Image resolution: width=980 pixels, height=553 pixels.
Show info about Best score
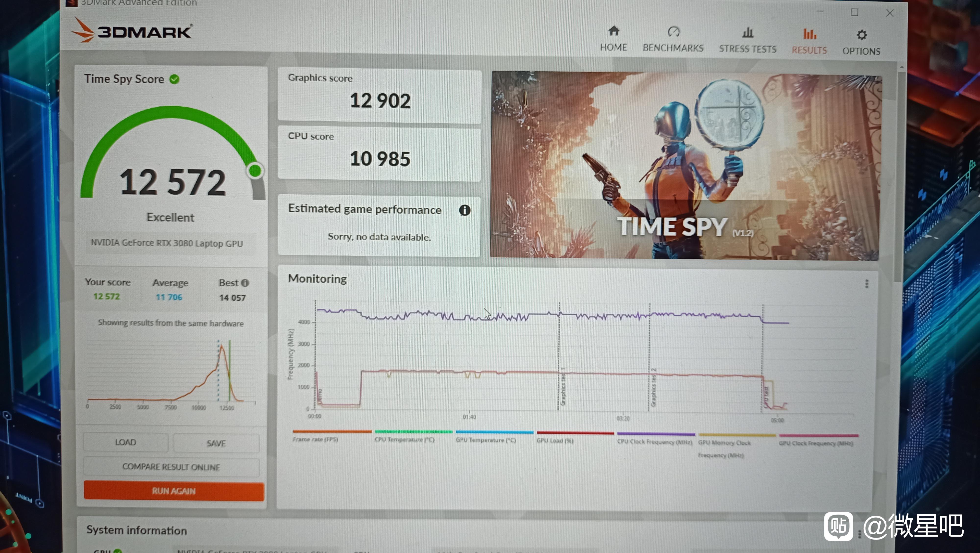(x=245, y=283)
